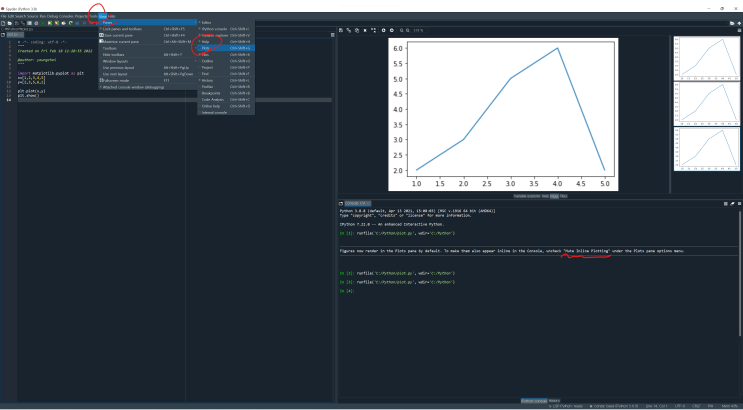Screen dimensions: 743x410
Task: Select Hide toolbars menu entry
Action: pos(147,55)
